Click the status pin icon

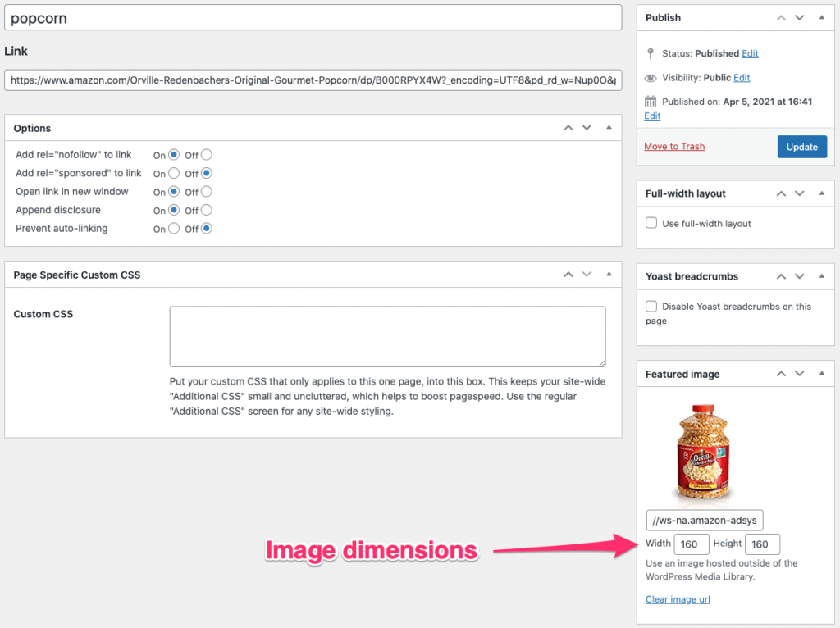pos(651,53)
